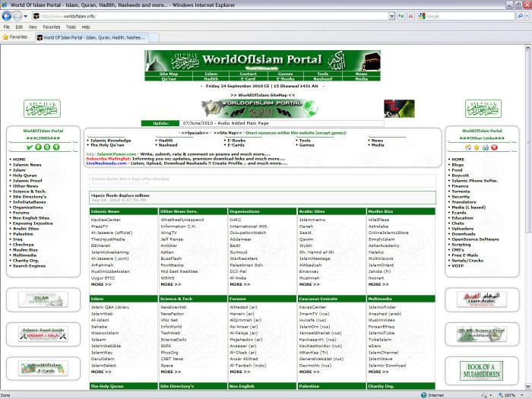Click the Book of a Mujahiddeen banner

(481, 371)
